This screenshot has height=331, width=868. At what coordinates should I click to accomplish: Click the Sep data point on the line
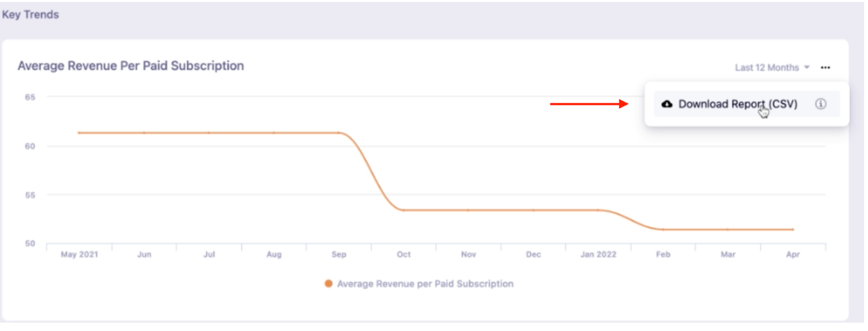[339, 133]
